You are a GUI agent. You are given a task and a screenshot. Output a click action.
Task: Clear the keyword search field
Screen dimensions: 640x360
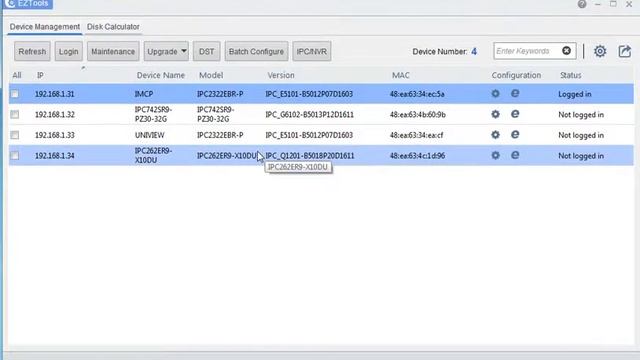pyautogui.click(x=566, y=51)
